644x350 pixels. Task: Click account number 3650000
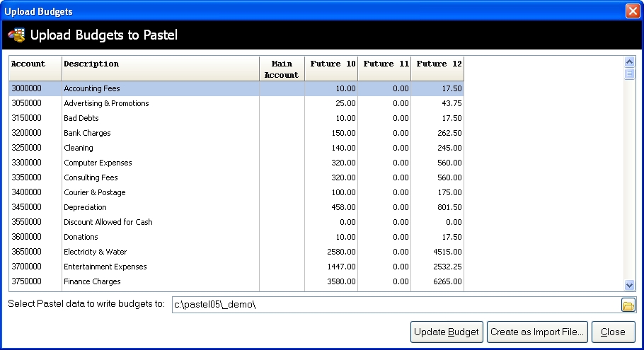pyautogui.click(x=26, y=252)
